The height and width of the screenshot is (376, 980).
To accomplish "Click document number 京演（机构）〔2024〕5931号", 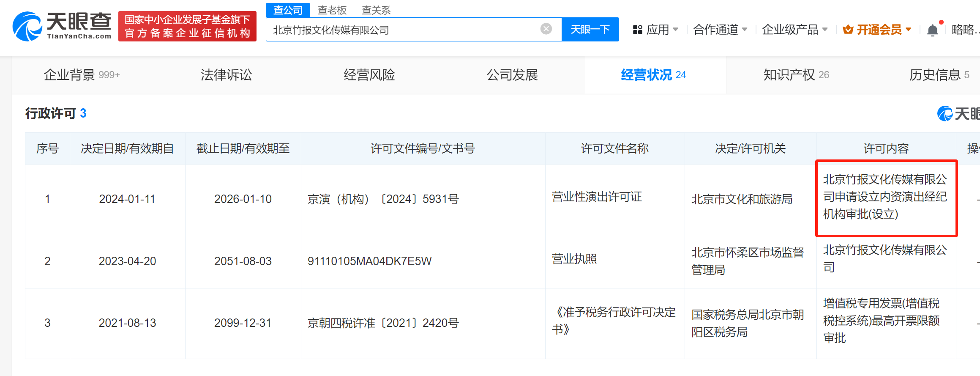I will point(383,199).
